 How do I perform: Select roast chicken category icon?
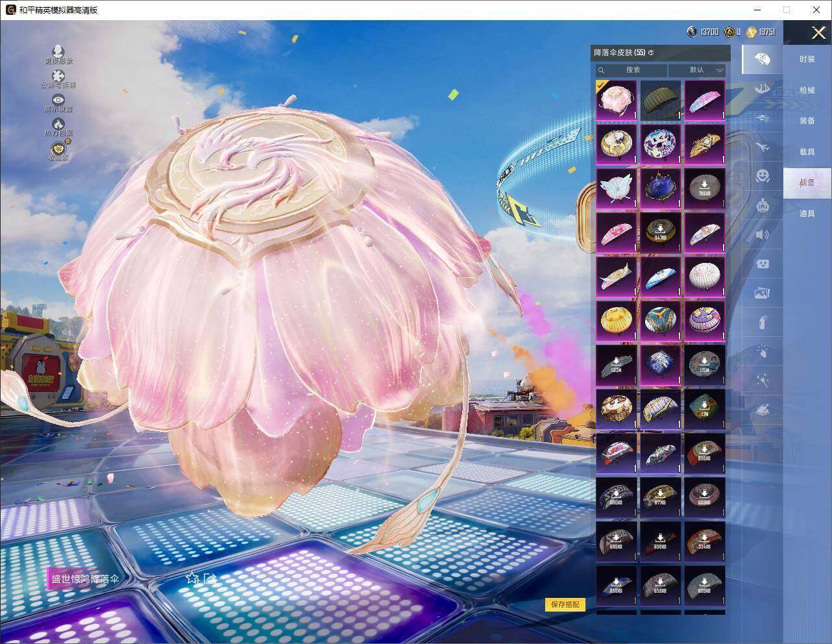coord(762,410)
